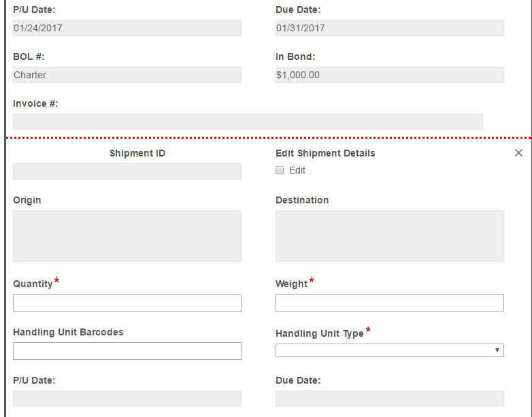Click the Destination text area
Image resolution: width=532 pixels, height=417 pixels.
pyautogui.click(x=389, y=236)
